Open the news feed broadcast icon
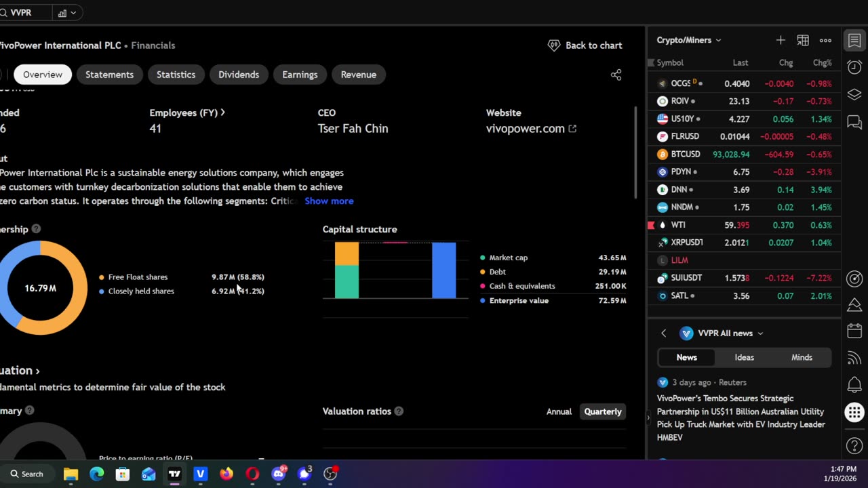868x488 pixels. [x=854, y=358]
